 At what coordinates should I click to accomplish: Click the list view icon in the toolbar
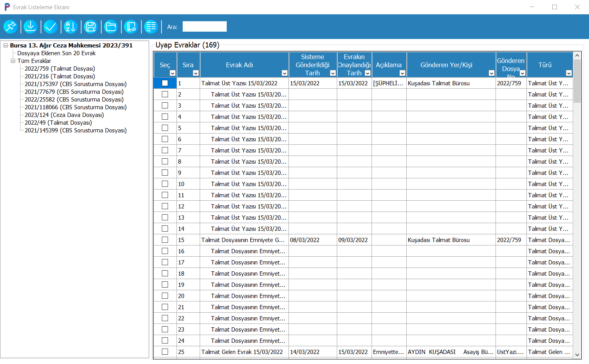pos(151,27)
